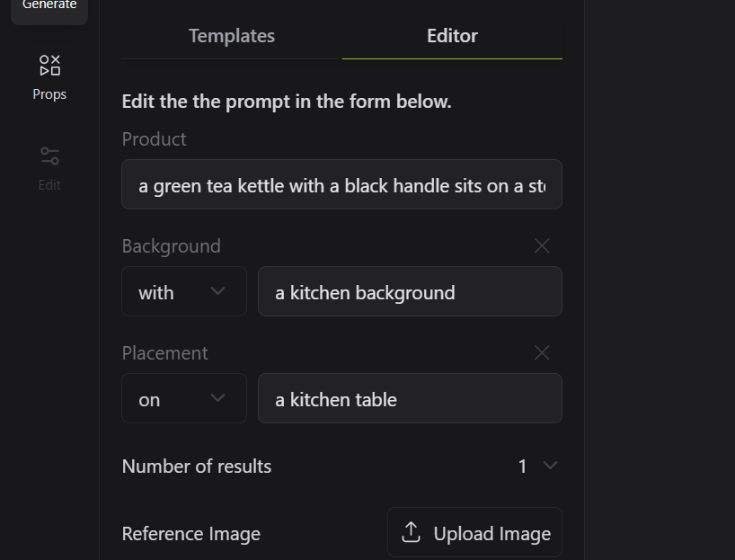This screenshot has height=560, width=735.
Task: Open the Background 'with' dropdown
Action: [183, 292]
